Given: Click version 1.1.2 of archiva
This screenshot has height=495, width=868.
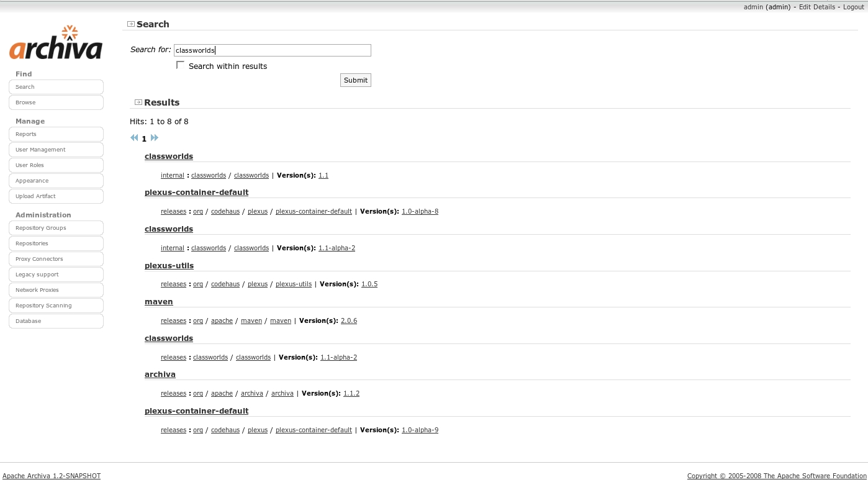Looking at the screenshot, I should tap(351, 394).
